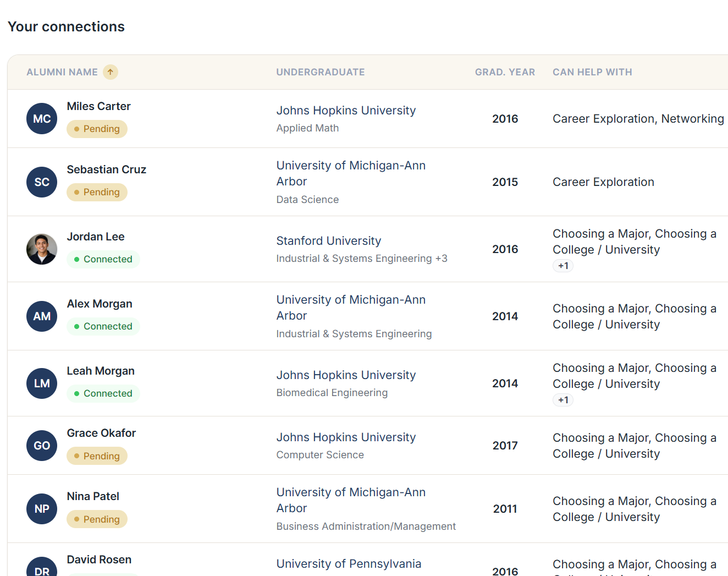Screen dimensions: 728x576
Task: Click Grace Okafor's Pending status badge
Action: coord(97,456)
